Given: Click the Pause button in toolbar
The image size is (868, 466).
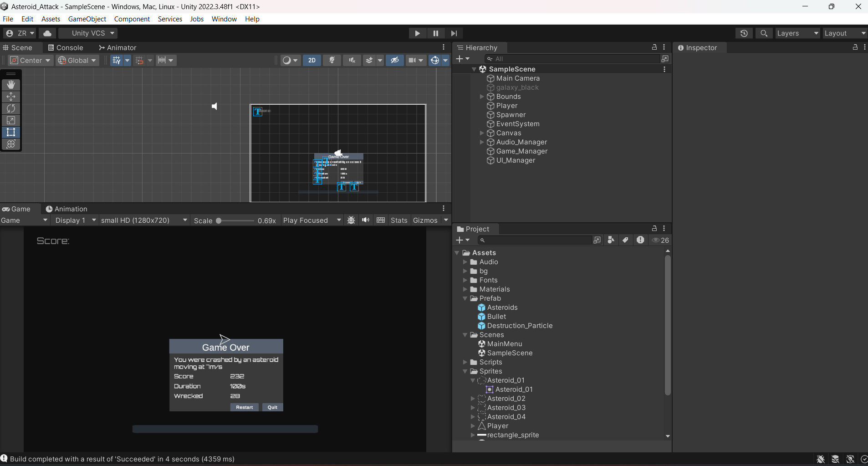Looking at the screenshot, I should click(435, 33).
